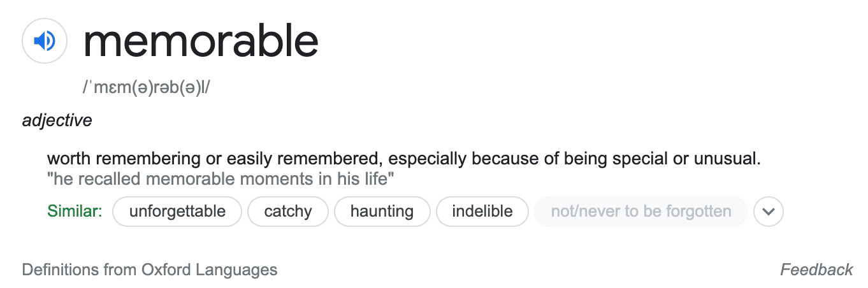Choose the 'haunting' similar word
Viewport: 868px width, 288px height.
pyautogui.click(x=382, y=212)
